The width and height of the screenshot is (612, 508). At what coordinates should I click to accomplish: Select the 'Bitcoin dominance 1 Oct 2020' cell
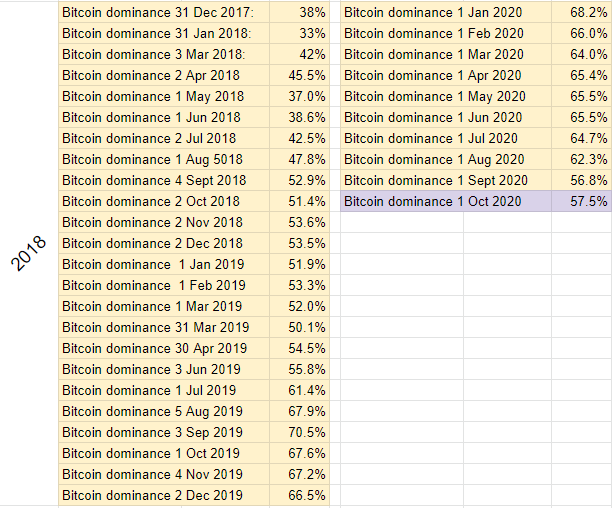tap(446, 201)
